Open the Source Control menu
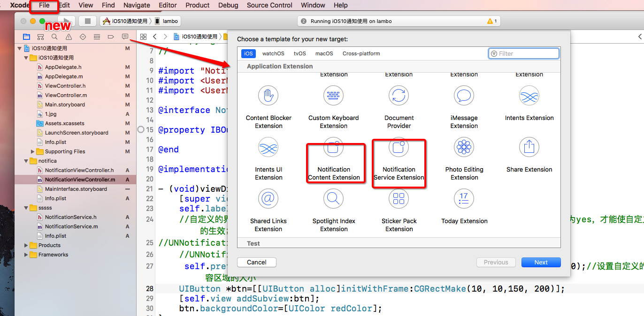644x316 pixels. [x=269, y=5]
